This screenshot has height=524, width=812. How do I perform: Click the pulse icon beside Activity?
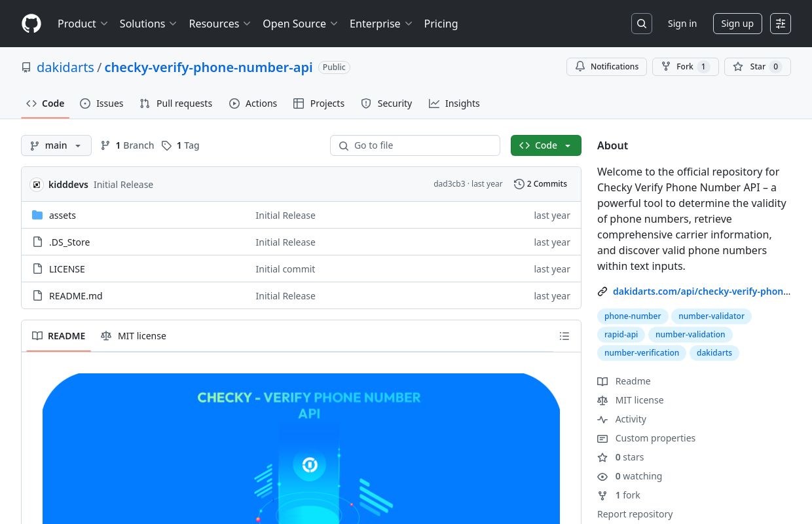pyautogui.click(x=602, y=419)
